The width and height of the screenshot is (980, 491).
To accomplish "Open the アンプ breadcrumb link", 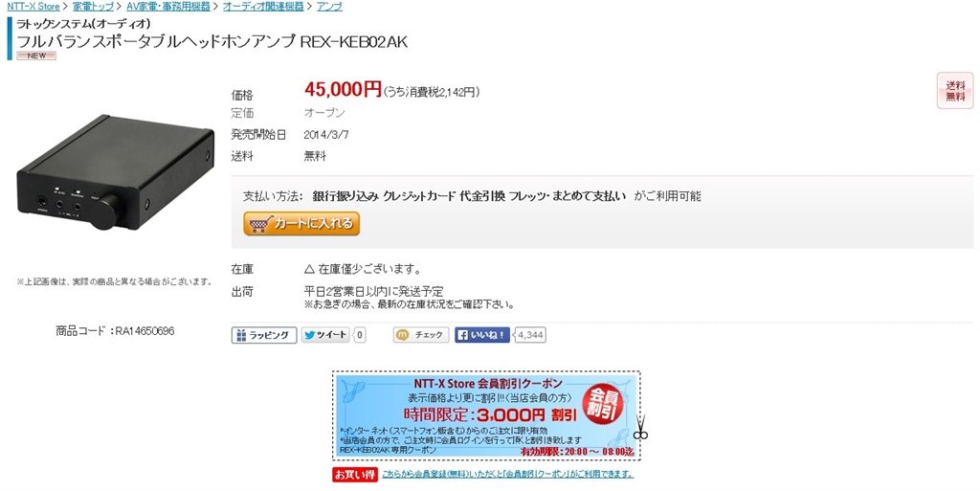I will (329, 7).
